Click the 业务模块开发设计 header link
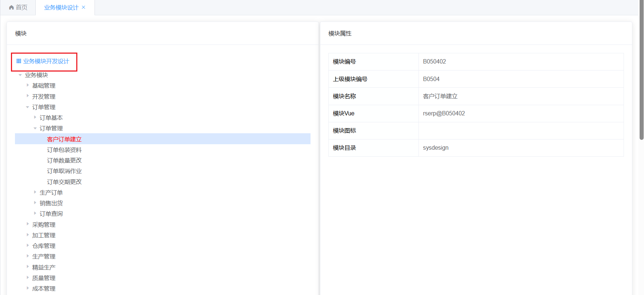The width and height of the screenshot is (644, 295). coord(46,61)
